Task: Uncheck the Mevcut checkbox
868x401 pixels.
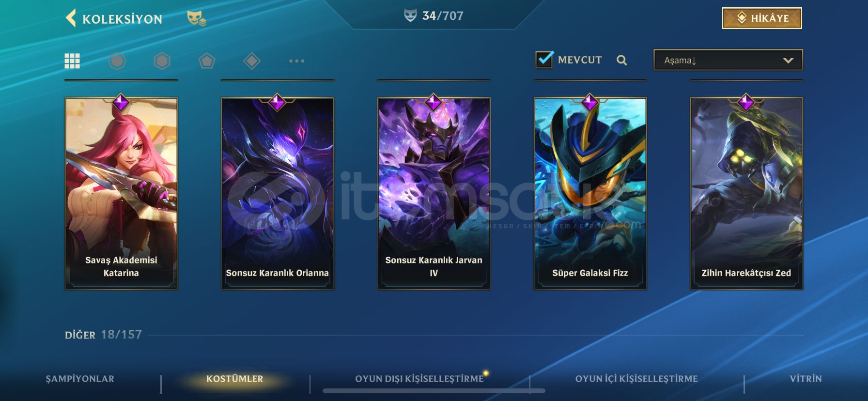Action: 544,60
